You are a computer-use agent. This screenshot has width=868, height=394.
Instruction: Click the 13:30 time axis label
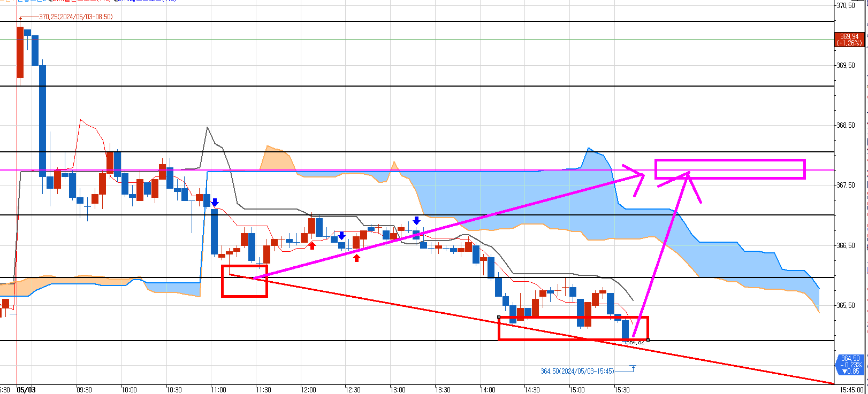click(443, 390)
